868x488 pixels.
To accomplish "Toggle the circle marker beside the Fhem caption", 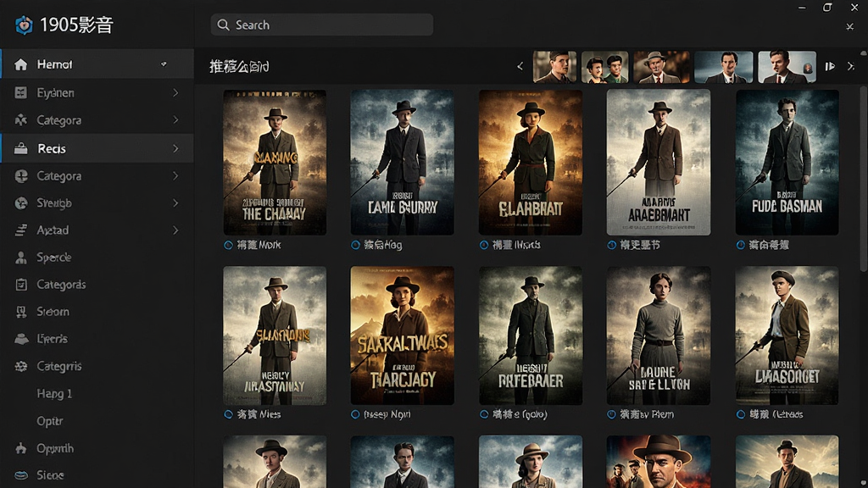I will pos(612,414).
